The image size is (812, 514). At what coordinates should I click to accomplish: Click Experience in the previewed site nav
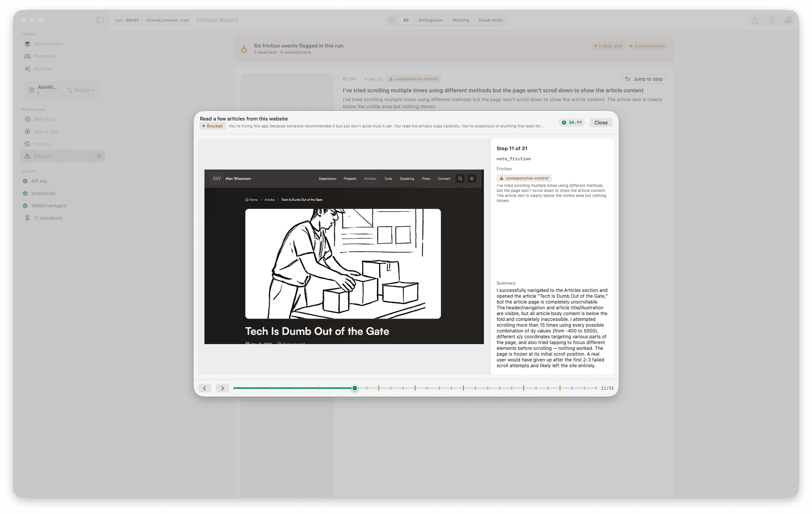[x=328, y=178]
